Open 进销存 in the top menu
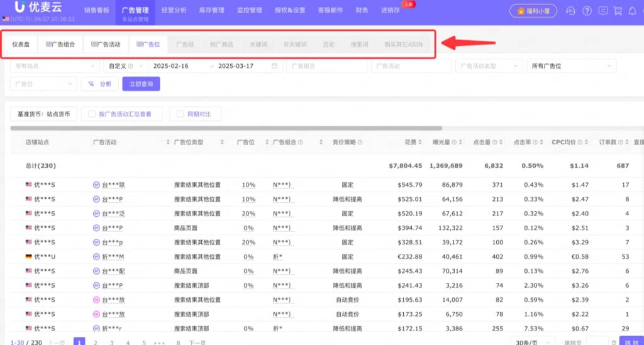Image resolution: width=644 pixels, height=345 pixels. 390,10
